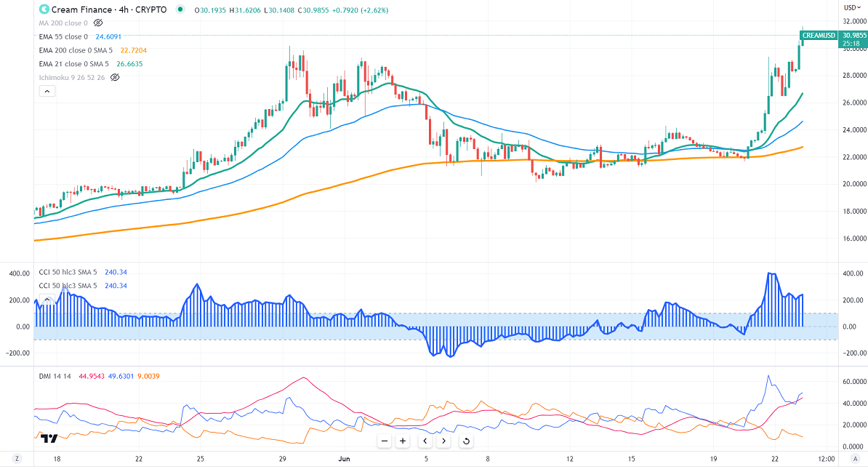Click the 16.0000 price axis label
Screen dimensions: 868x469
[854, 238]
